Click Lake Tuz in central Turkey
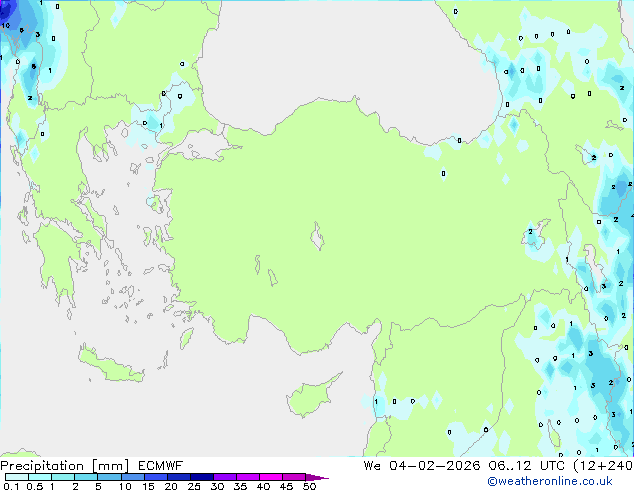This screenshot has width=634, height=490. 319,239
